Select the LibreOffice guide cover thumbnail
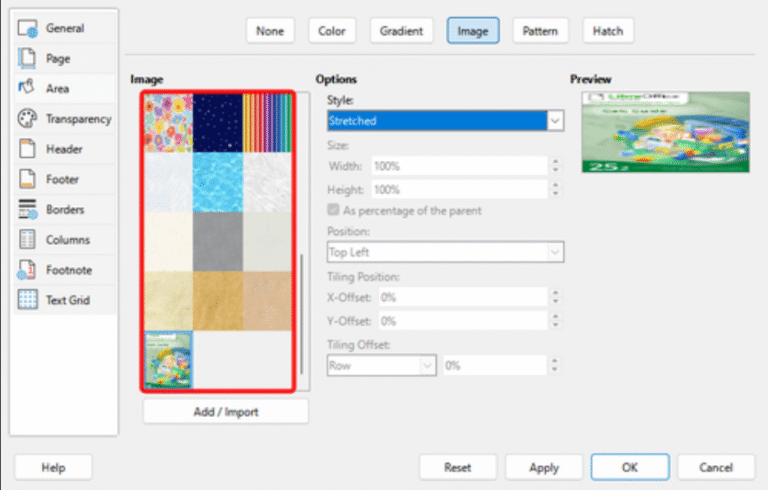Screen dimensions: 768x490 168,360
